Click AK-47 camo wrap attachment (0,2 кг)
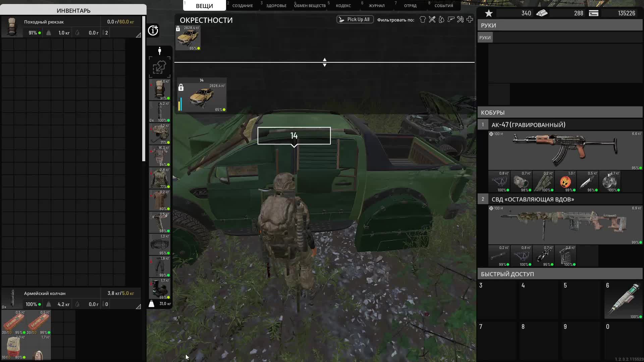This screenshot has width=644, height=362. (x=543, y=182)
